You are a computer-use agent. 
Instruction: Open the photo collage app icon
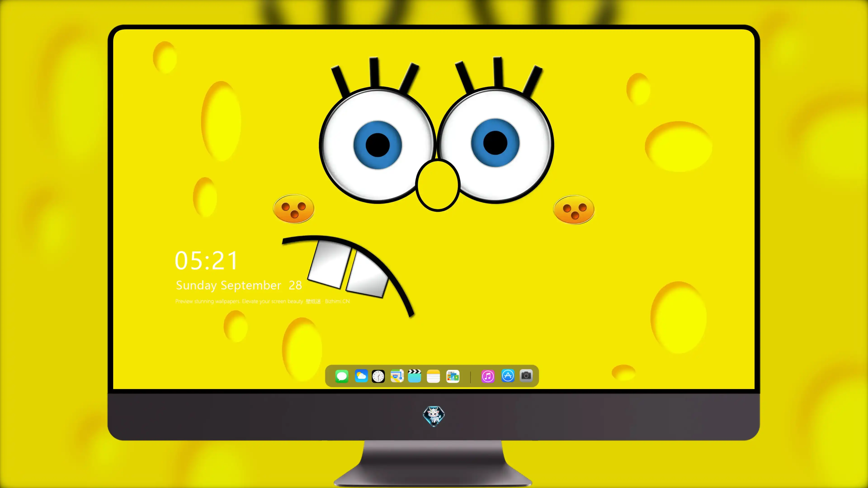click(453, 376)
